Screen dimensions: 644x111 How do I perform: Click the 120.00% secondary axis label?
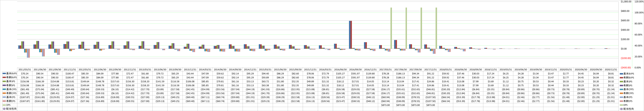[639, 2]
